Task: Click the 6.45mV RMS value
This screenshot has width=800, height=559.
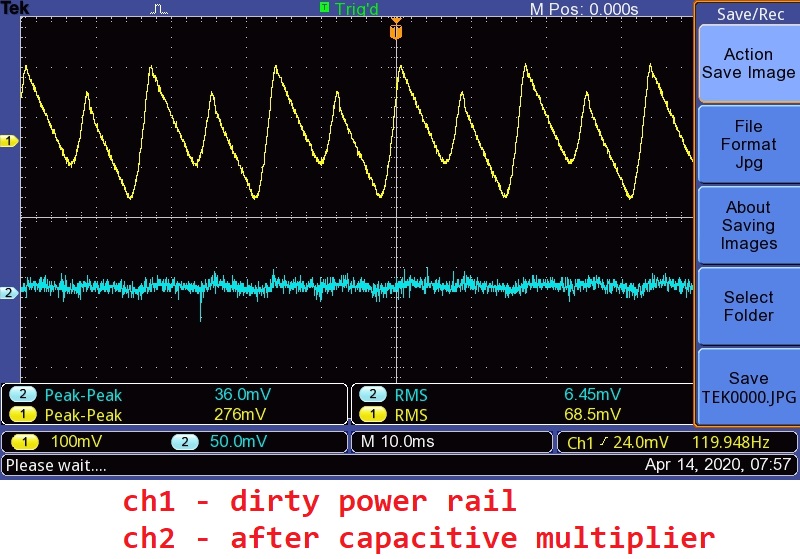Action: point(592,394)
